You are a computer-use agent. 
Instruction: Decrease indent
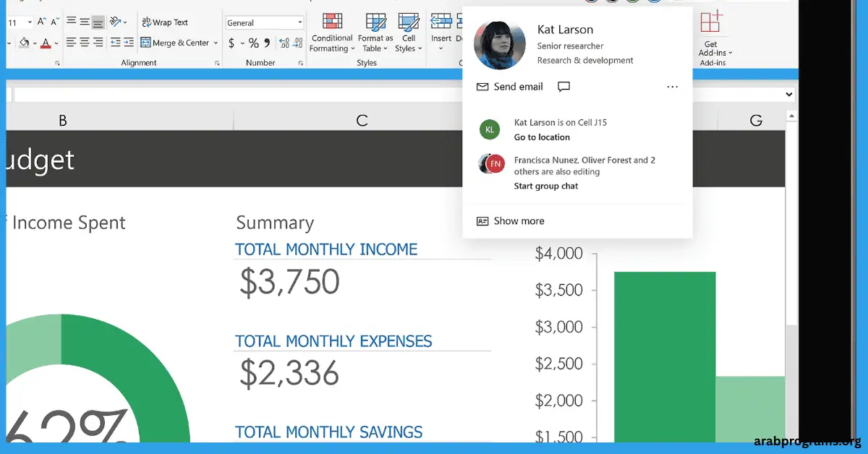coord(115,43)
